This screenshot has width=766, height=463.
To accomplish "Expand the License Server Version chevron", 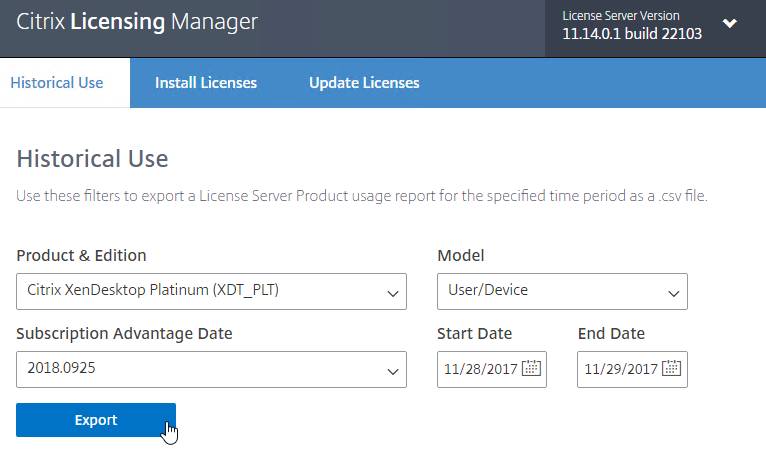I will click(x=729, y=23).
